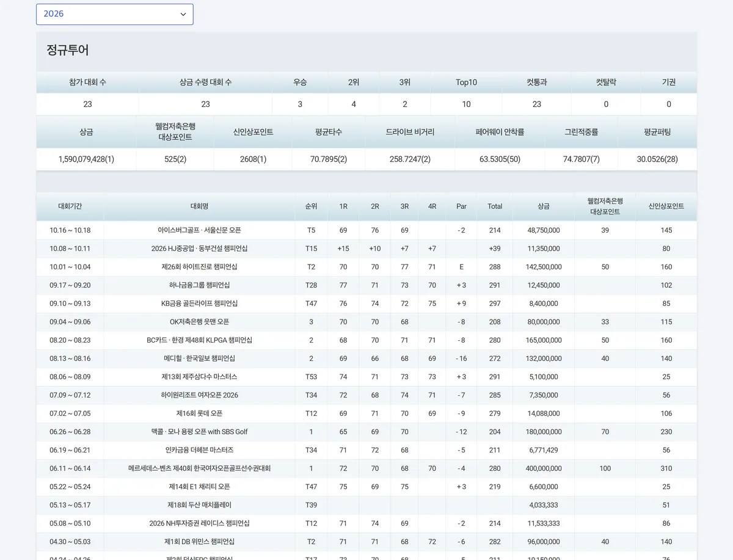Select the 페어웨이 안착률 header

[500, 132]
